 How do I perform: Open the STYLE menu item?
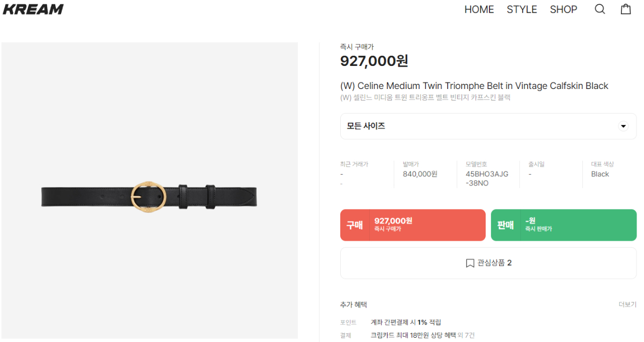click(x=522, y=9)
